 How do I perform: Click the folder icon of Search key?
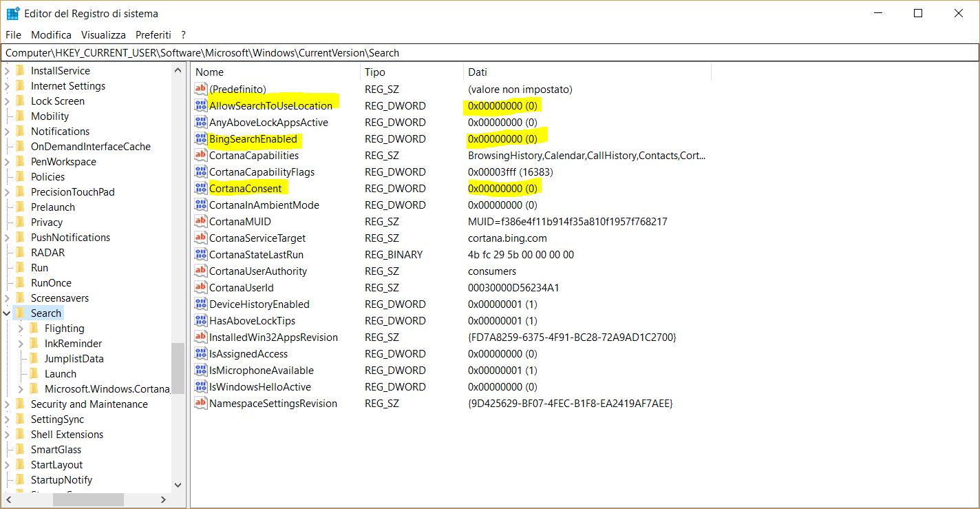coord(19,313)
